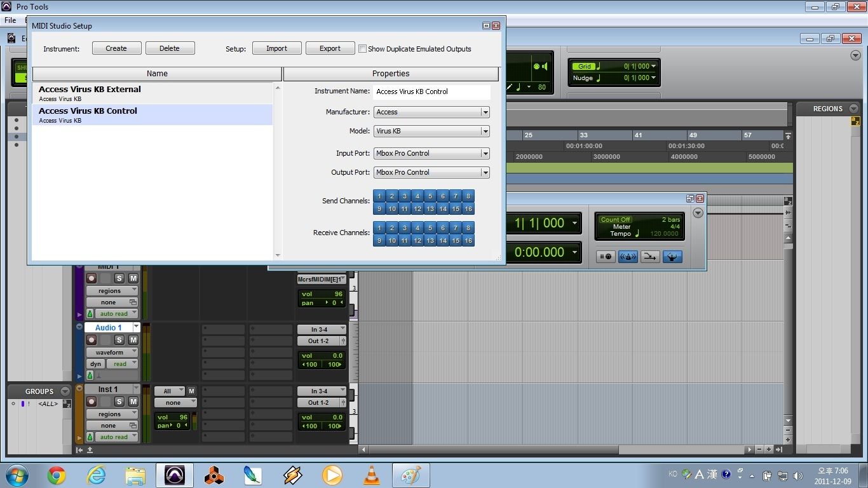Toggle Send Channel 16
Screen dimensions: 868x488
click(468, 208)
